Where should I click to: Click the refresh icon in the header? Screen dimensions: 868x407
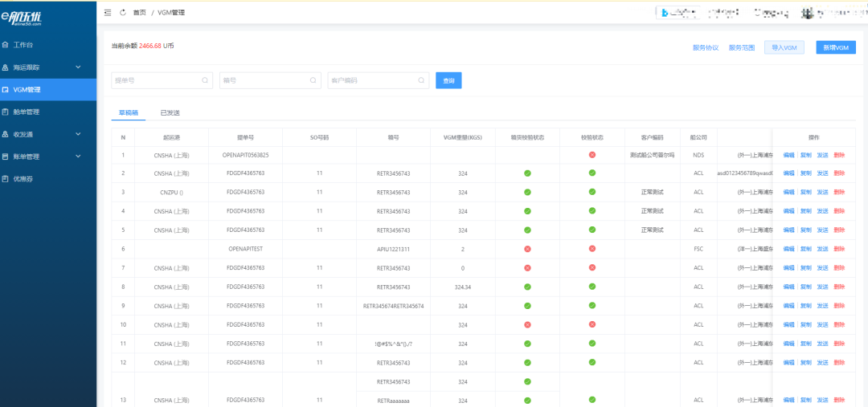coord(123,12)
